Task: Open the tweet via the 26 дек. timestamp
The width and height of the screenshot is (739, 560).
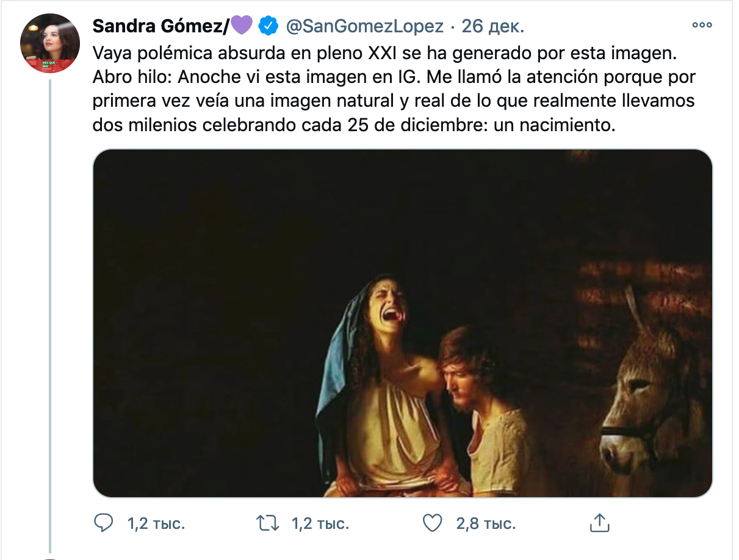Action: [493, 26]
